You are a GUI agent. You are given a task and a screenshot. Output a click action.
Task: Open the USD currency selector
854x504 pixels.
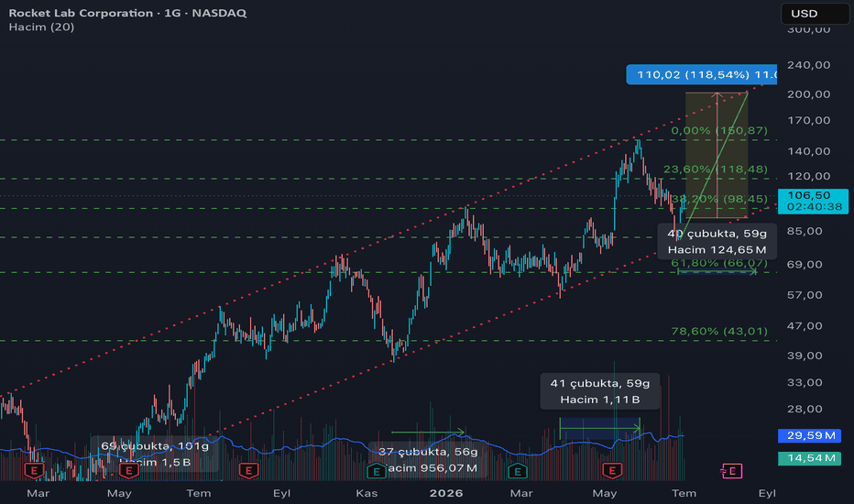(815, 14)
